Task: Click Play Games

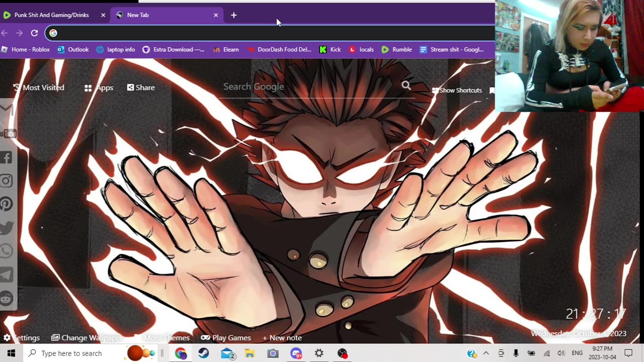Action: pyautogui.click(x=226, y=338)
